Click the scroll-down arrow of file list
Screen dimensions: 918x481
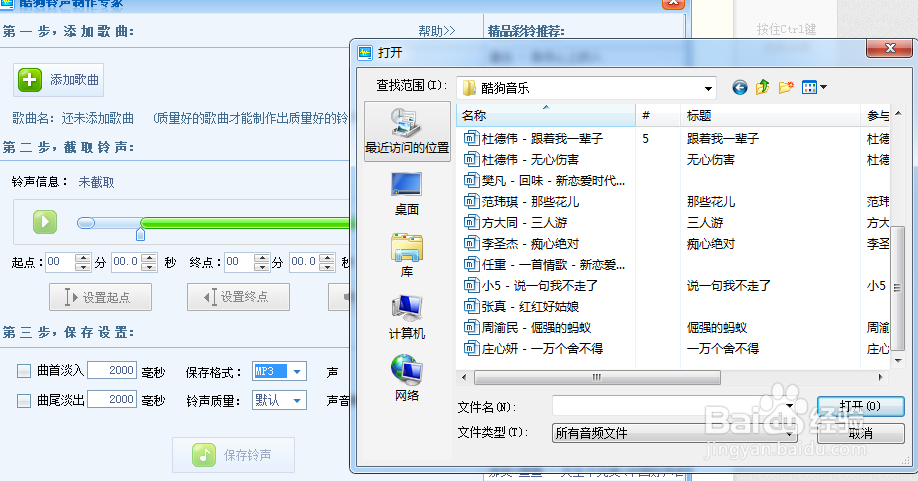(898, 361)
